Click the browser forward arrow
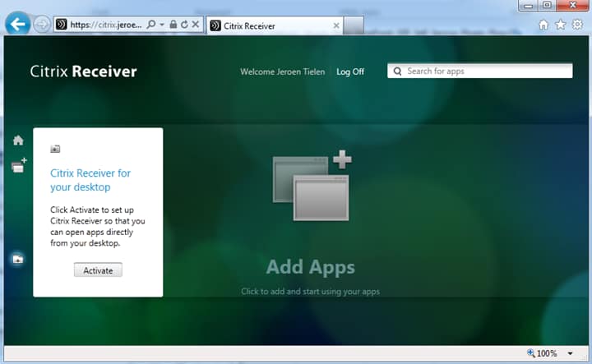Screen dimensions: 592x364 (42, 25)
